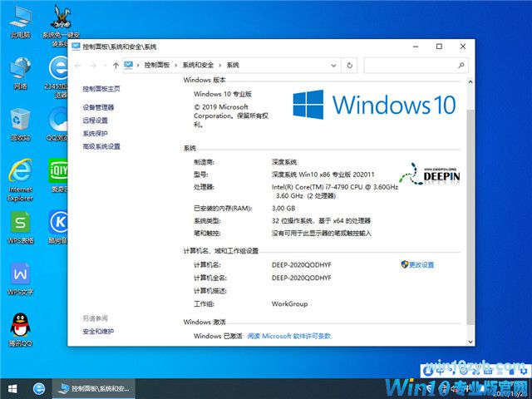532x399 pixels.
Task: Expand the chevron before 控制面板 breadcrumb
Action: pyautogui.click(x=138, y=65)
